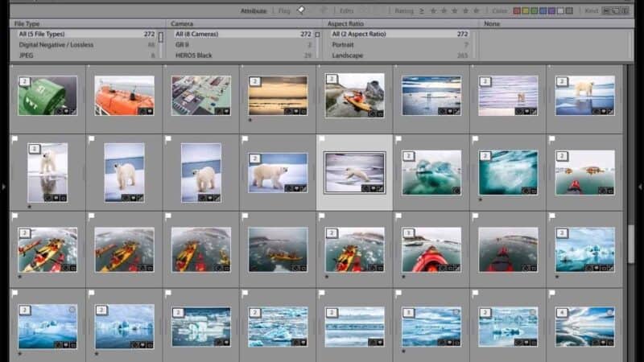This screenshot has width=644, height=362.
Task: Expand stack badge 4 on bottom-row last thumbnail
Action: pos(562,313)
